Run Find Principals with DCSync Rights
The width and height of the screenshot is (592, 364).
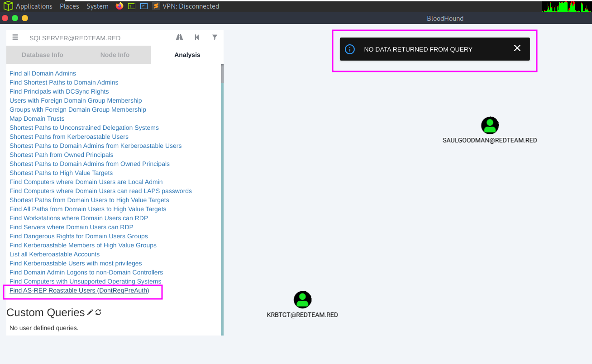click(59, 91)
